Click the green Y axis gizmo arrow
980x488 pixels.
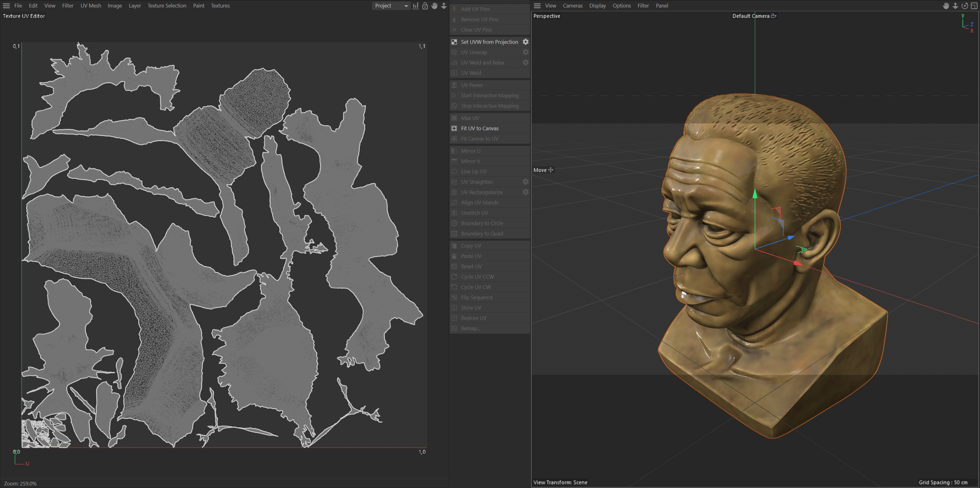(x=755, y=194)
